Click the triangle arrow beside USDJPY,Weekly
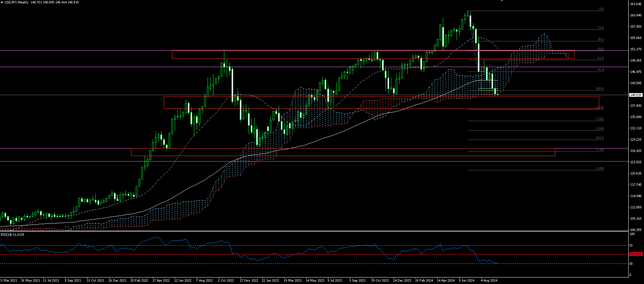The width and height of the screenshot is (644, 284). 2,2
